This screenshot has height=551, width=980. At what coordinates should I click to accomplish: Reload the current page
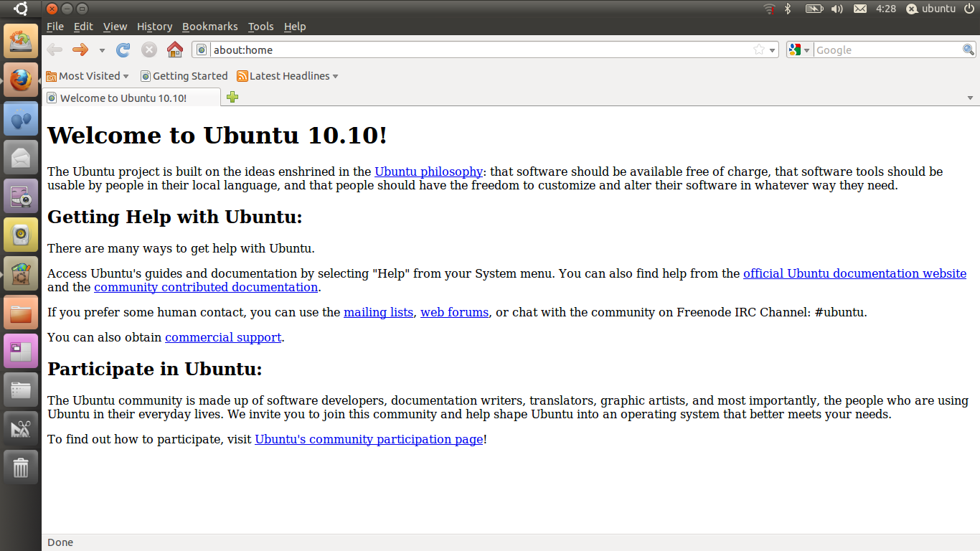tap(123, 50)
